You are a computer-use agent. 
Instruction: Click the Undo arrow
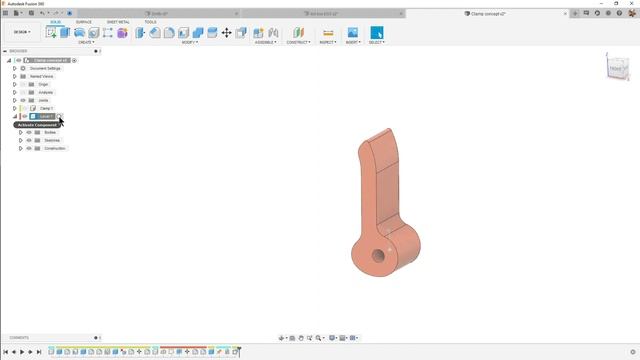(42, 13)
